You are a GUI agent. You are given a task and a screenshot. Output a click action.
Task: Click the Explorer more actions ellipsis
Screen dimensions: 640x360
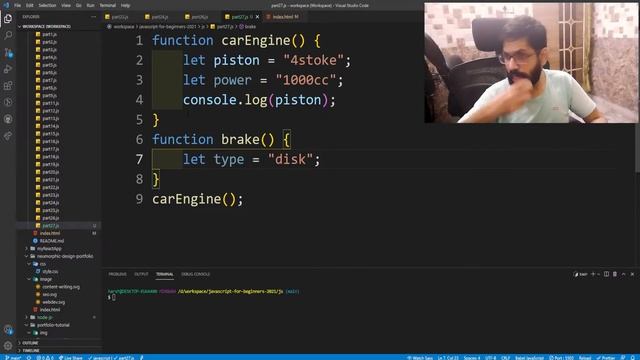93,17
